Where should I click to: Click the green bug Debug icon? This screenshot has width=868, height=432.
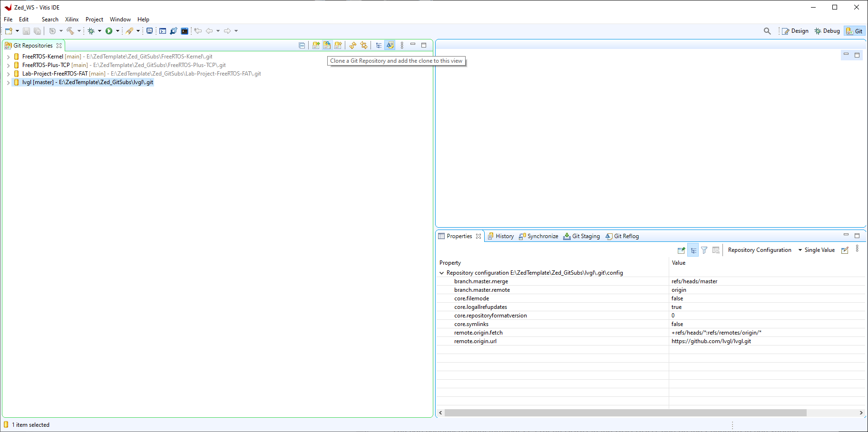coord(91,31)
